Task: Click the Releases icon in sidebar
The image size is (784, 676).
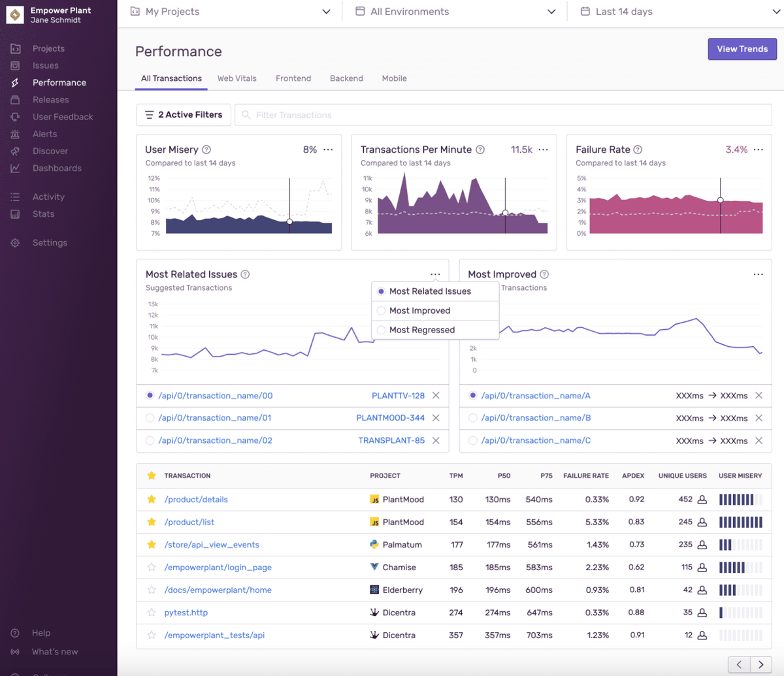Action: point(15,100)
